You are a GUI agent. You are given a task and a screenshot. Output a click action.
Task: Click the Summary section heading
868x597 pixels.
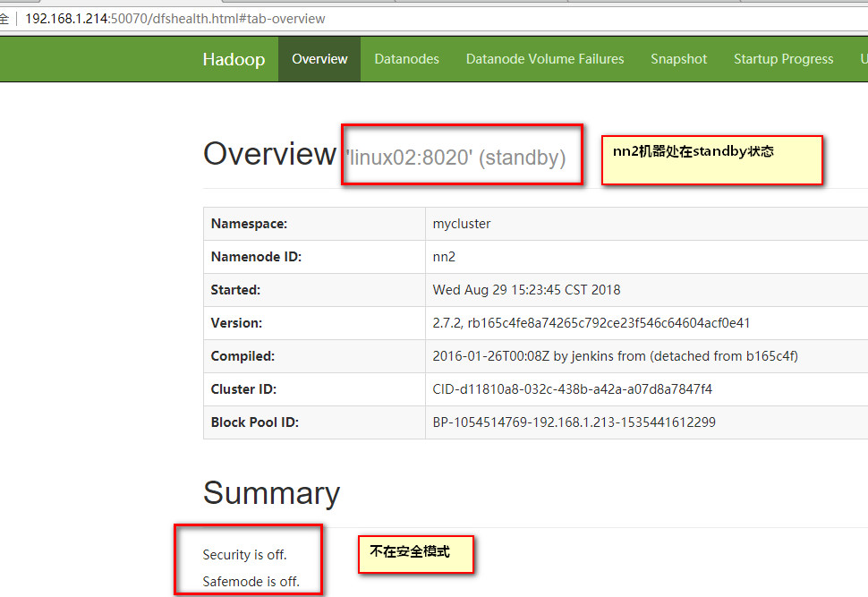271,493
